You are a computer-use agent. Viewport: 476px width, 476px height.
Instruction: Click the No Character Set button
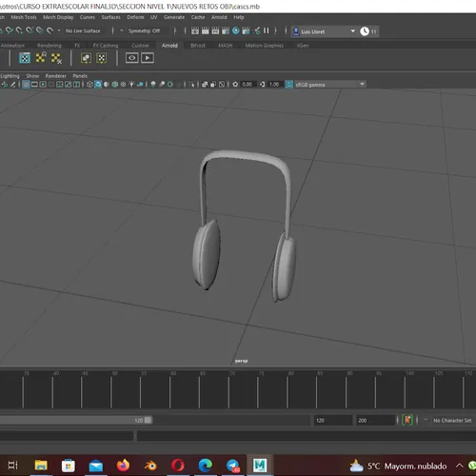452,421
